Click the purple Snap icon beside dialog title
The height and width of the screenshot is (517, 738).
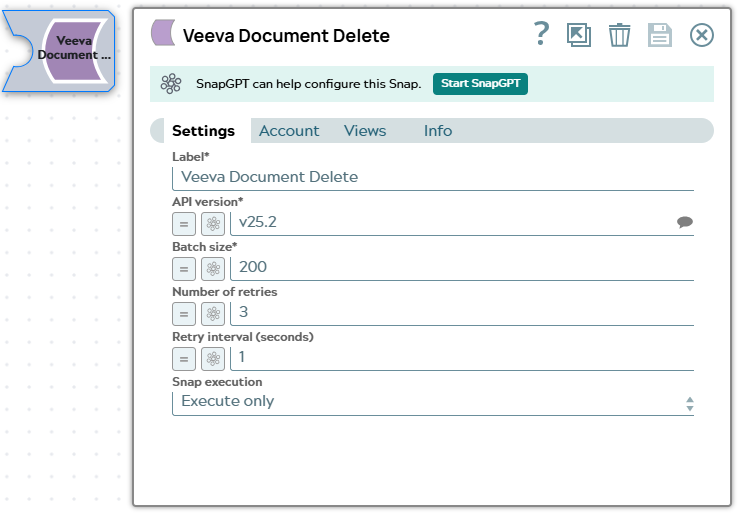coord(163,32)
